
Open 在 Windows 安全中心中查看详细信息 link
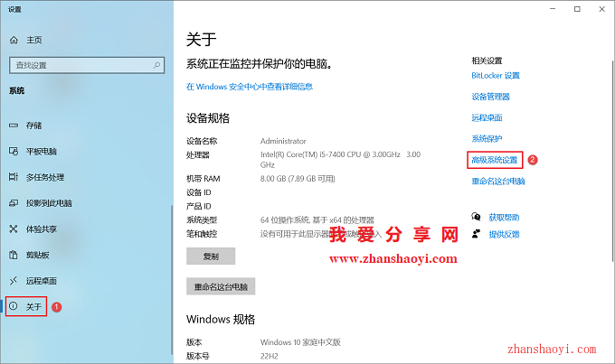pyautogui.click(x=250, y=87)
